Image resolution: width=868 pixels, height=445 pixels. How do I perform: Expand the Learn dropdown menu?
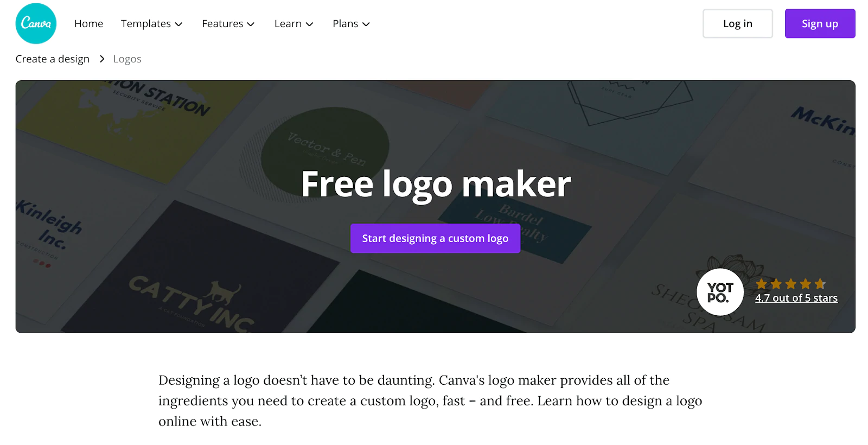[x=294, y=24]
